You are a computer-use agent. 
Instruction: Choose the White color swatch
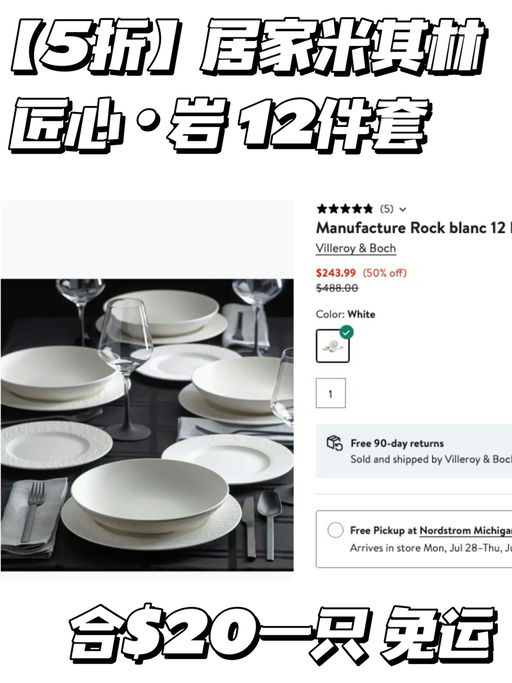(332, 346)
